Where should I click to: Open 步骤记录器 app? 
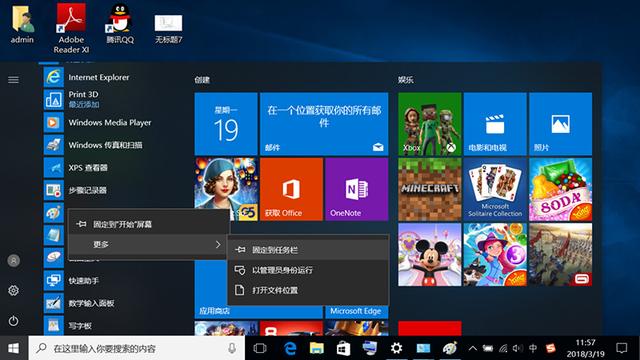[x=98, y=190]
